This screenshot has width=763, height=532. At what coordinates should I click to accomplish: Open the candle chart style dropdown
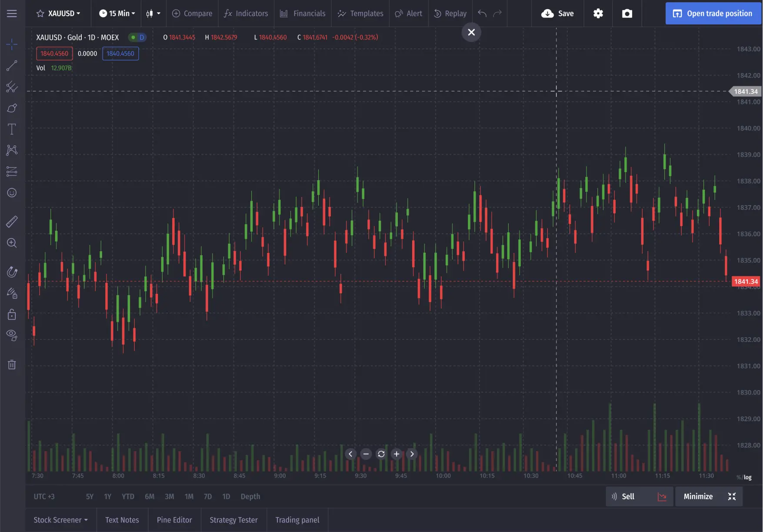153,13
